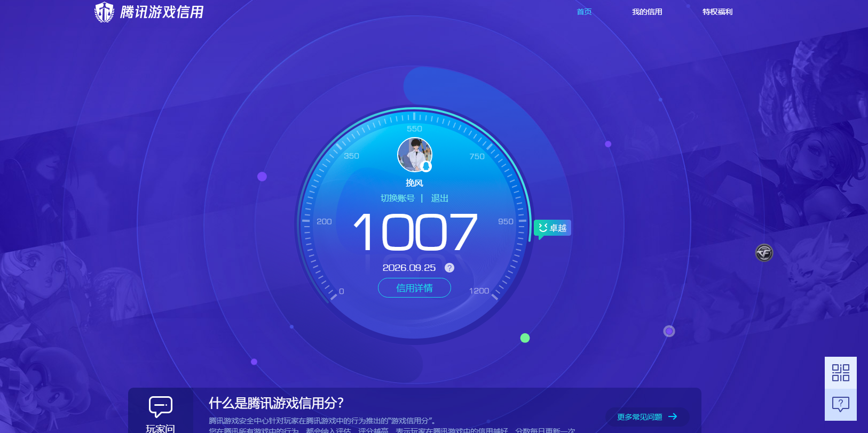Open the 特权福利 nav tab
868x433 pixels.
717,12
